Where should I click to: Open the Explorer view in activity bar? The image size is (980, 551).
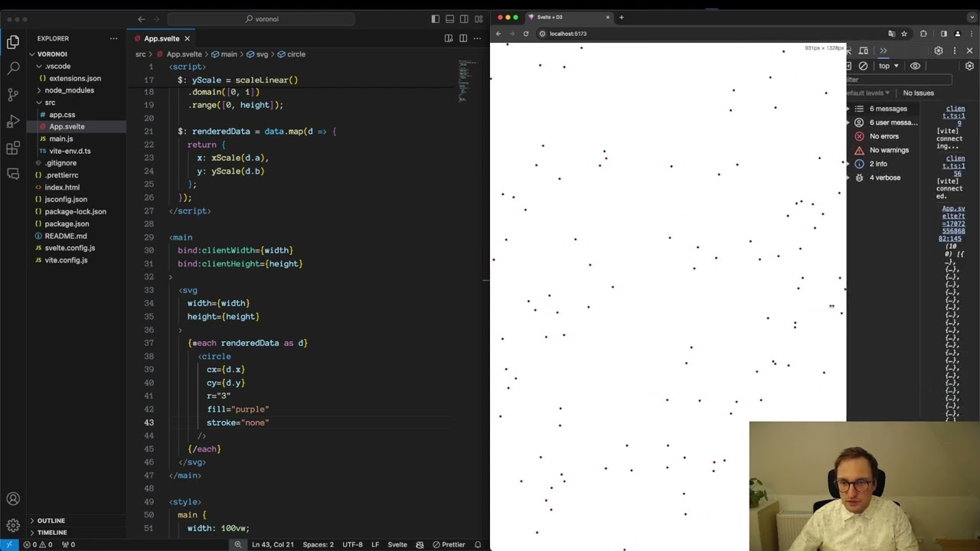[x=13, y=42]
